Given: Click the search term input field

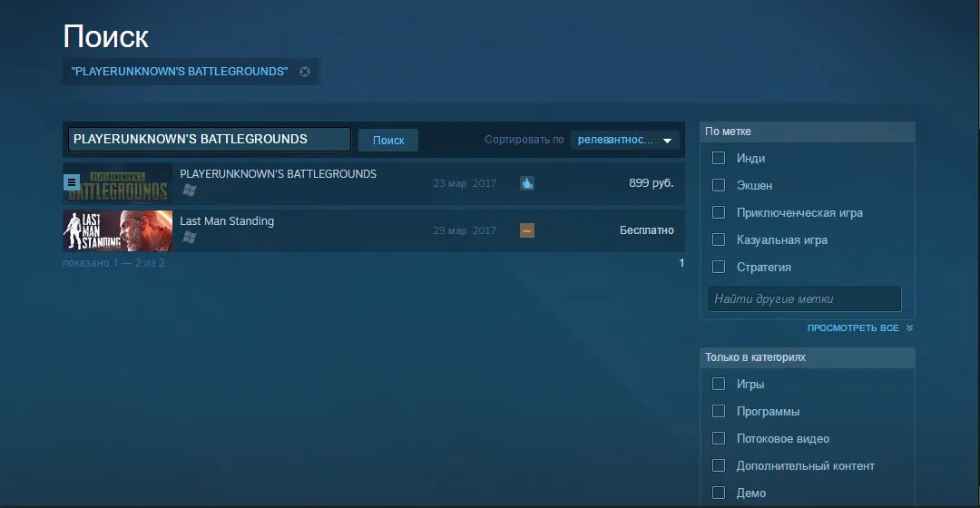Looking at the screenshot, I should click(x=210, y=140).
